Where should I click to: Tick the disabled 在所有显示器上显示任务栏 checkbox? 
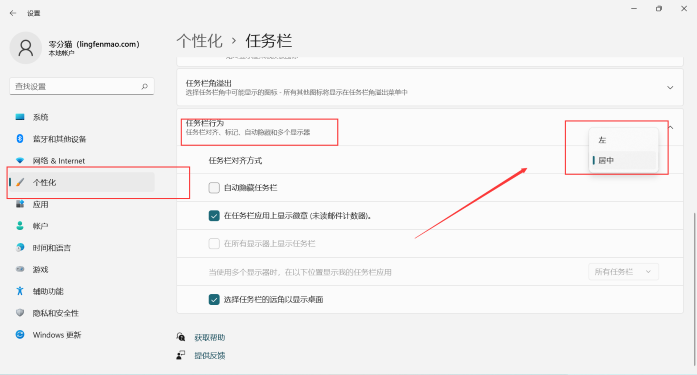pos(214,243)
